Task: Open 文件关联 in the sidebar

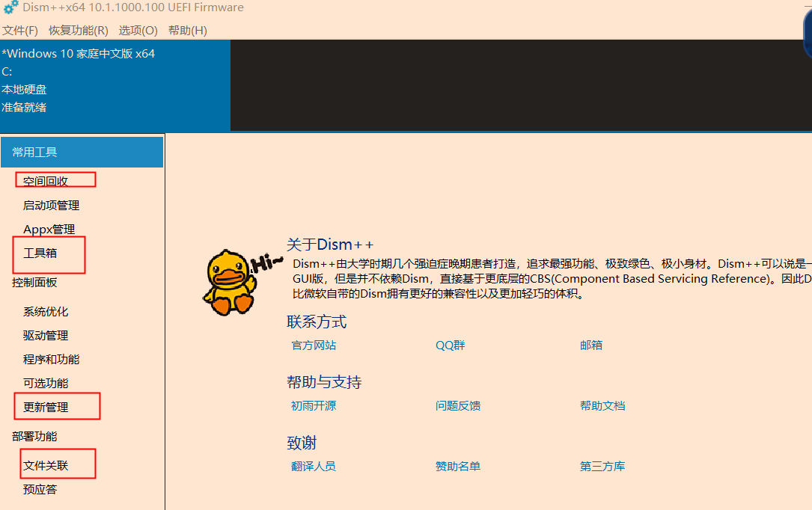Action: pos(46,465)
